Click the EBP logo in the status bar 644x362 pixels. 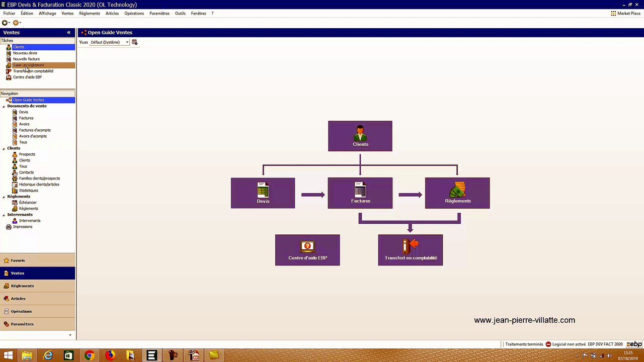[x=634, y=344]
